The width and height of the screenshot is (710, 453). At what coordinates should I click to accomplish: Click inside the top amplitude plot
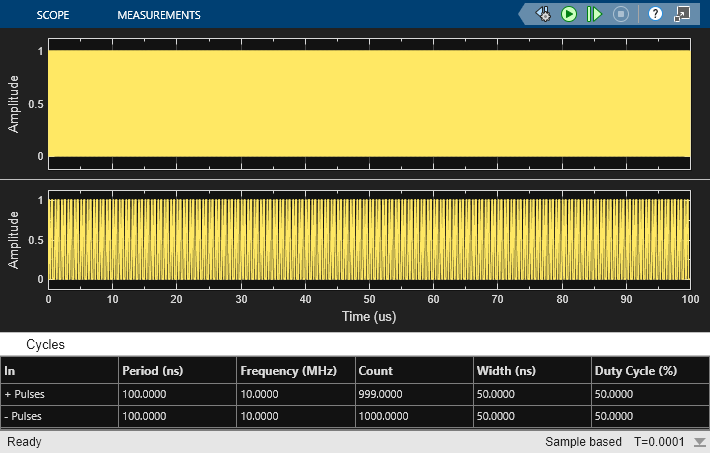click(369, 103)
